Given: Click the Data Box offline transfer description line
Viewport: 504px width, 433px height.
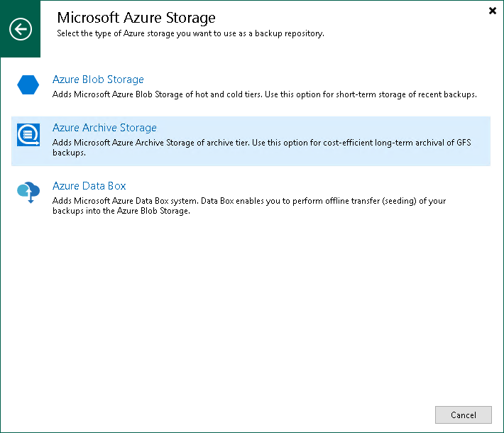Looking at the screenshot, I should [248, 201].
